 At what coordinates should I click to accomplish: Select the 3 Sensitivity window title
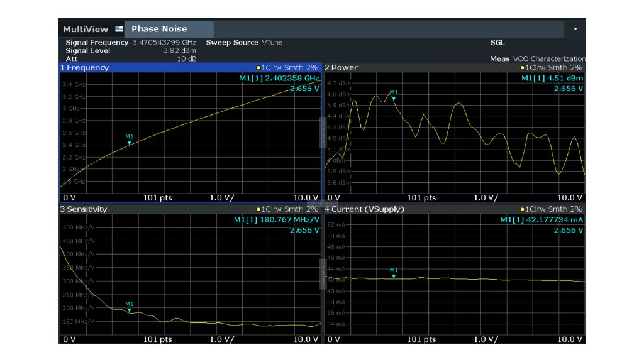[x=85, y=209]
